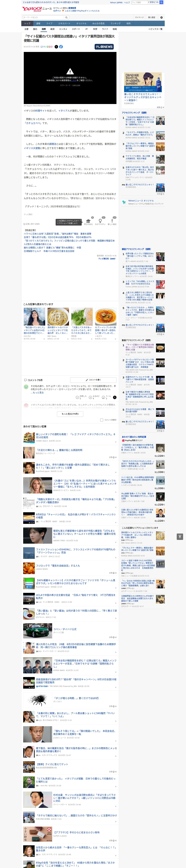The height and width of the screenshot is (868, 186).
Task: Click the keyword search magnifier icon
Action: coord(66,17)
